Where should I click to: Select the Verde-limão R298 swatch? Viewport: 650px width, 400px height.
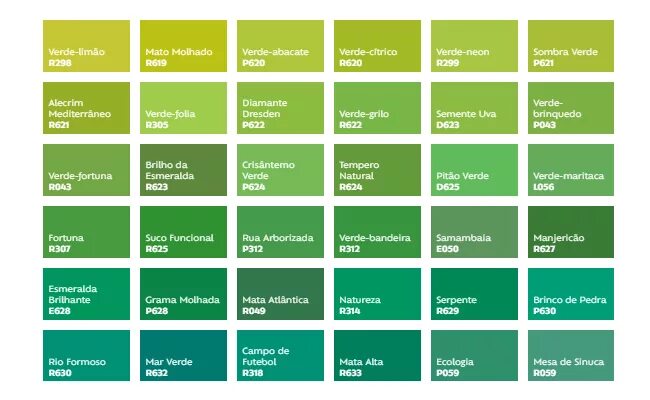(86, 46)
